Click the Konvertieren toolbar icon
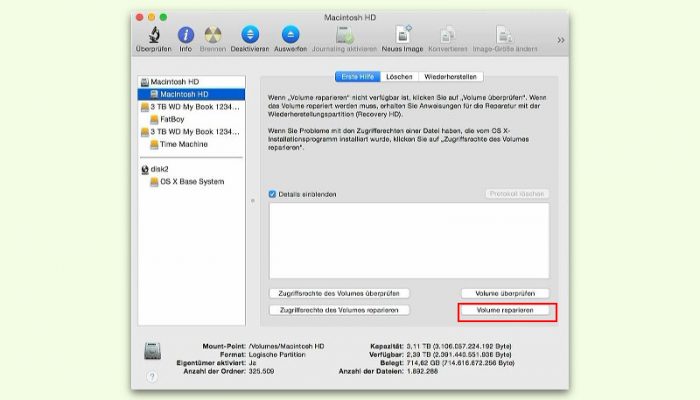This screenshot has width=700, height=400. point(448,35)
